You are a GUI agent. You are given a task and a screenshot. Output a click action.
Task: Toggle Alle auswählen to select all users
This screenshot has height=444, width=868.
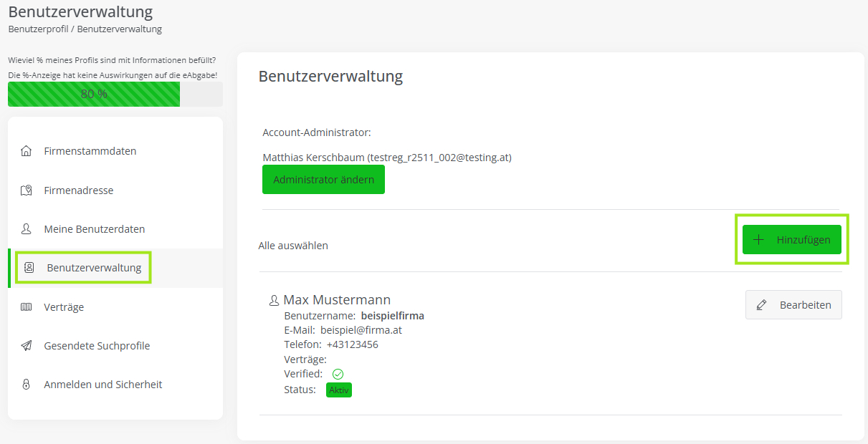pyautogui.click(x=293, y=246)
